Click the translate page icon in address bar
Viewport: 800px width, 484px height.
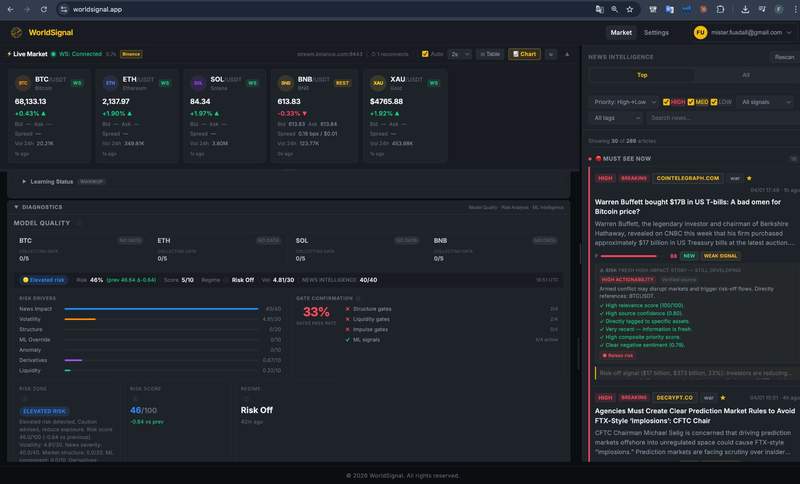pyautogui.click(x=599, y=9)
